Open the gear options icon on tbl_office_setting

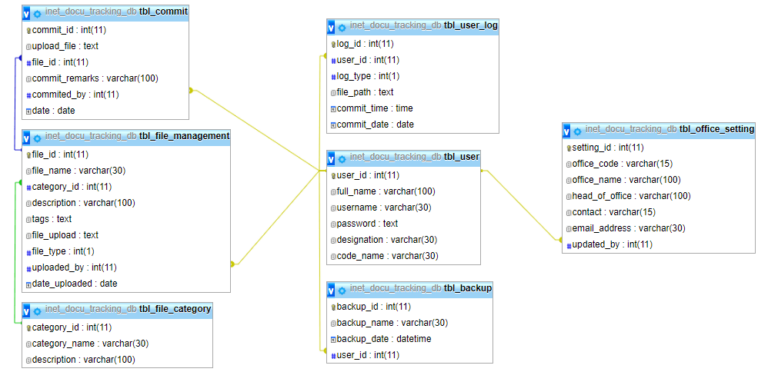click(x=577, y=131)
